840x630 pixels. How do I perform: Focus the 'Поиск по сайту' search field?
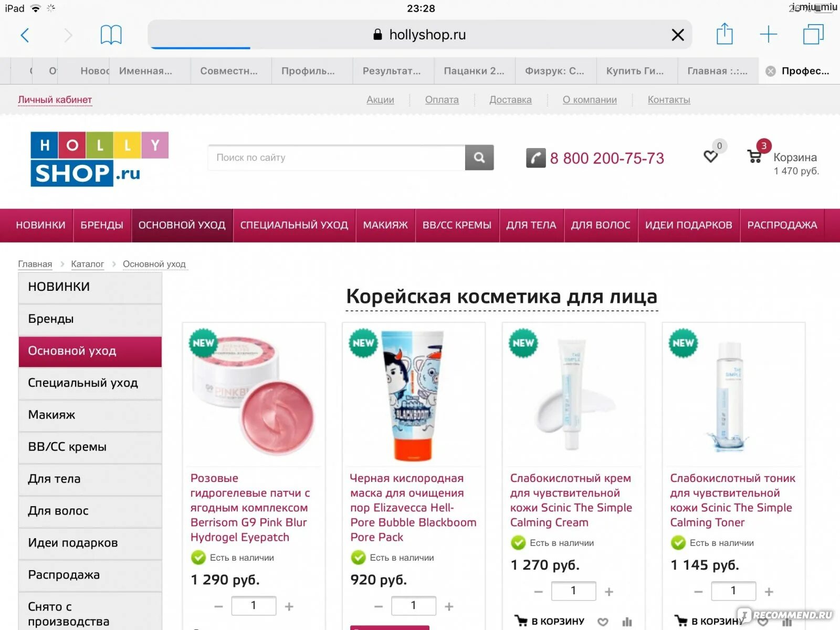tap(337, 157)
